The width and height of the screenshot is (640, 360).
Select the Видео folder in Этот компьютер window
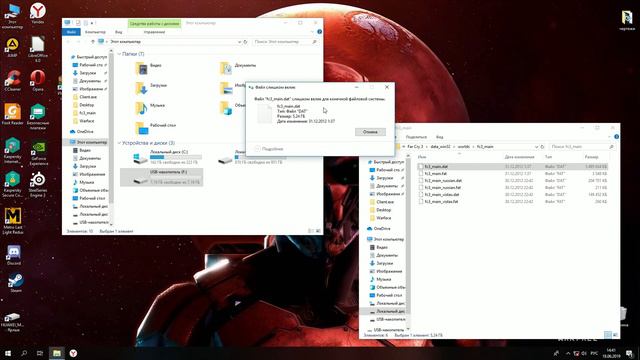149,68
